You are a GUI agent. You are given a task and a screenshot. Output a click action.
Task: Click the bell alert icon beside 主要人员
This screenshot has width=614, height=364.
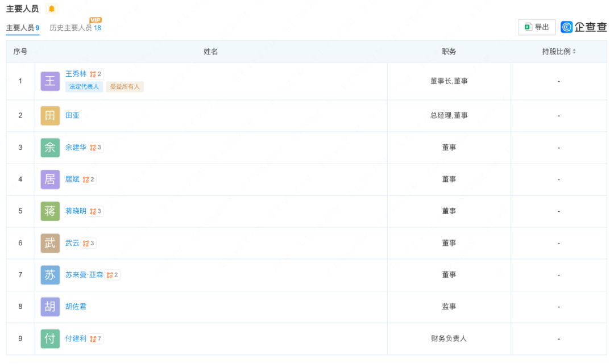(52, 9)
